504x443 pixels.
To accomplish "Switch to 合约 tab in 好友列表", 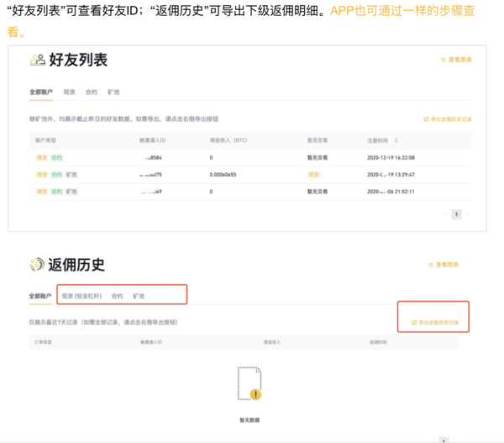I will (91, 92).
